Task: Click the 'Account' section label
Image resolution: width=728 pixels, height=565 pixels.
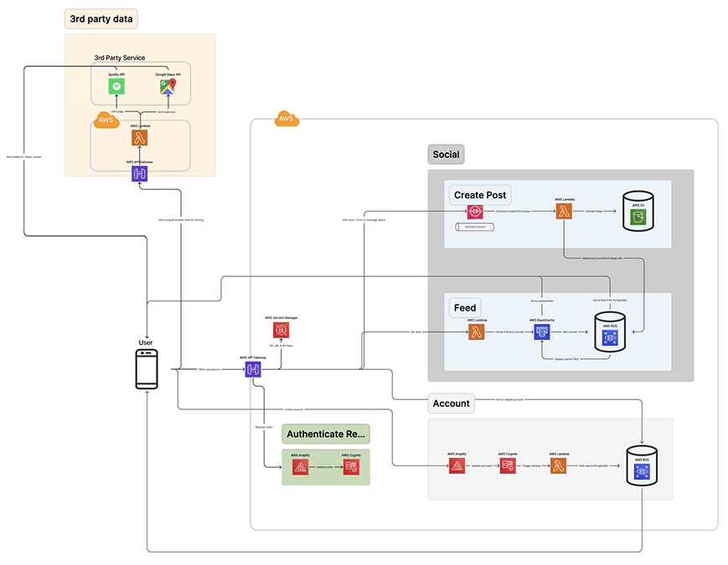Action: click(452, 403)
